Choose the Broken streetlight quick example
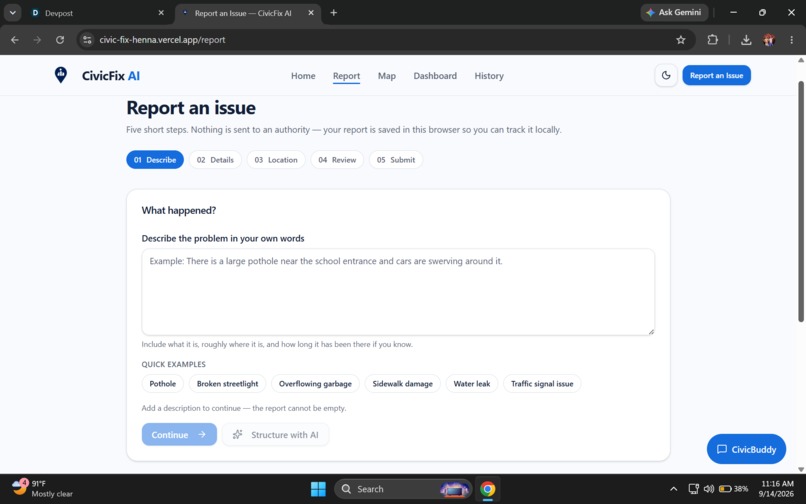The image size is (806, 504). 227,384
